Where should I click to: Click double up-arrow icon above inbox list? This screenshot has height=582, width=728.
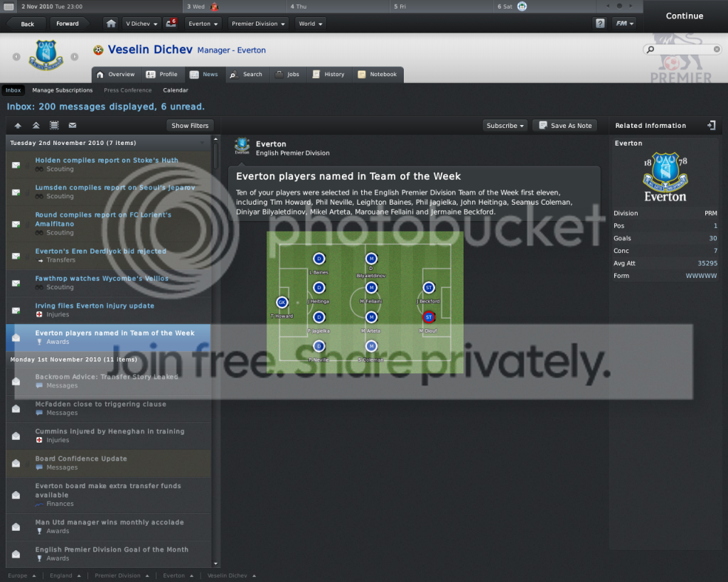36,125
